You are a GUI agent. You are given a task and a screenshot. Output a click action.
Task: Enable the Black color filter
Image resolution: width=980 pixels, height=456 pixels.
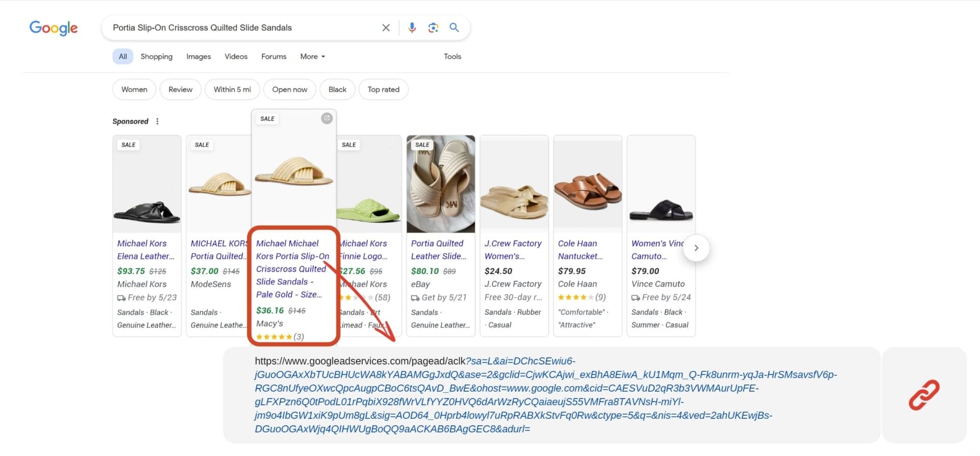click(x=337, y=89)
